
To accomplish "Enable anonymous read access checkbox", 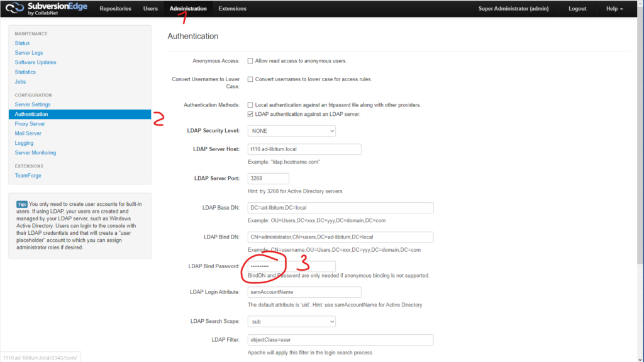I will [x=250, y=61].
